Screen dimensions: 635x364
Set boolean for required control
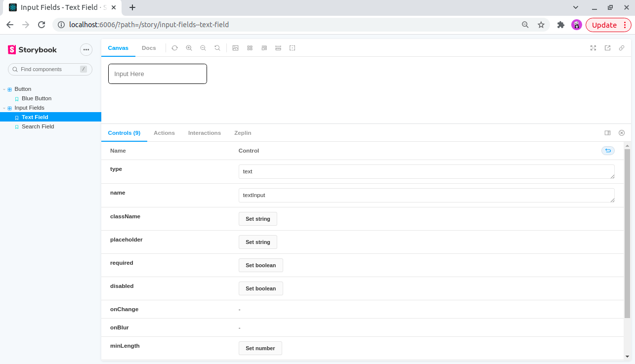tap(261, 265)
